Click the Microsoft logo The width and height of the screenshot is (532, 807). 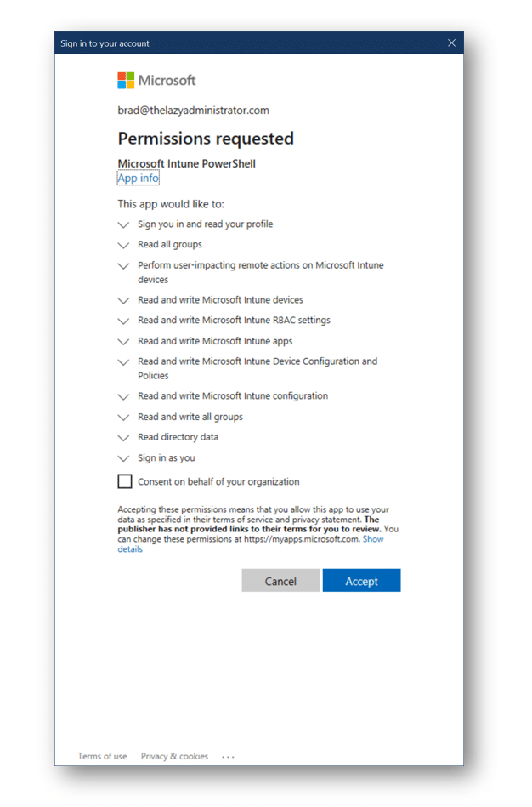coord(156,80)
